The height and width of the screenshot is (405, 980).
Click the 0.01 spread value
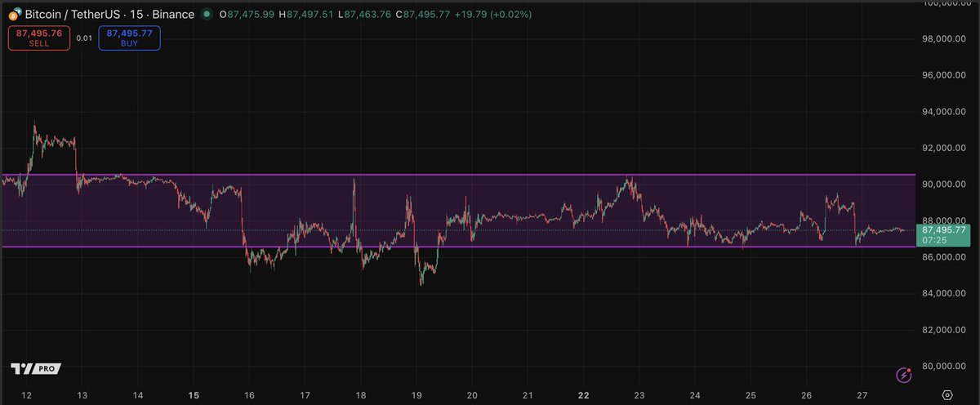point(84,38)
